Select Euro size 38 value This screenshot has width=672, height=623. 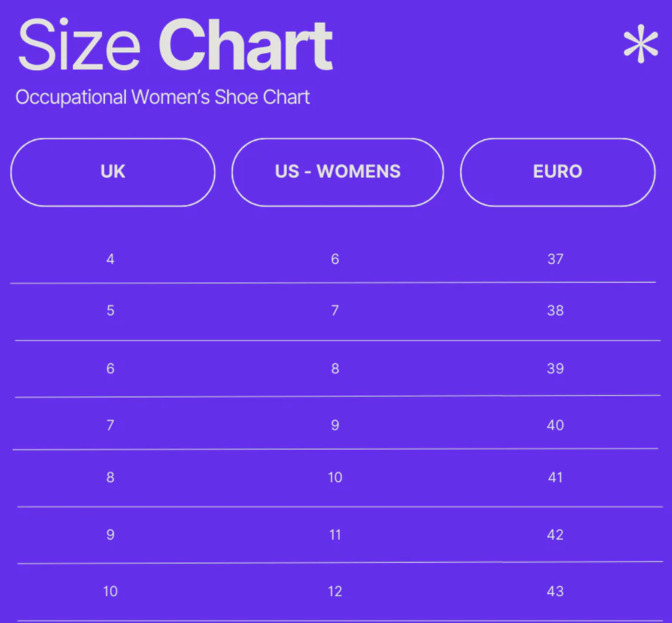pos(555,310)
